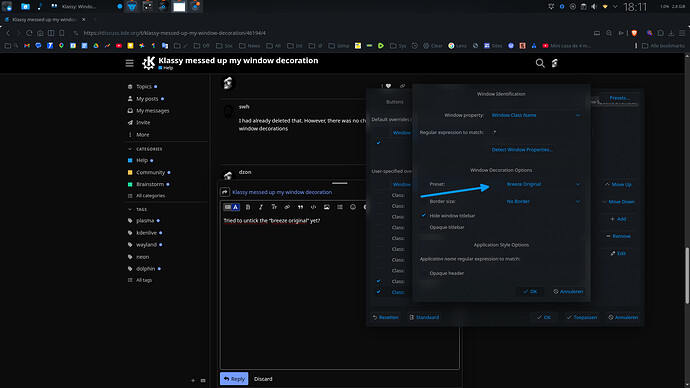Click the Bold formatting button in the editor
This screenshot has height=388, width=690.
click(x=248, y=207)
